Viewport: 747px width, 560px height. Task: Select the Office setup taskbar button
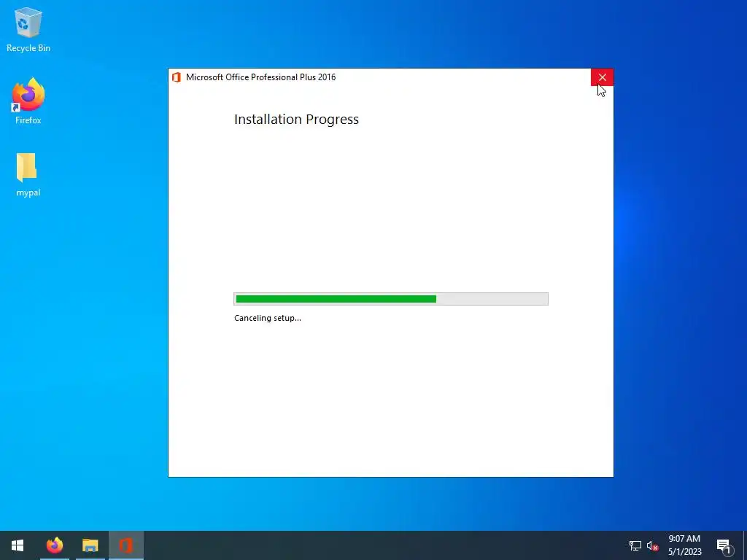[x=125, y=545]
